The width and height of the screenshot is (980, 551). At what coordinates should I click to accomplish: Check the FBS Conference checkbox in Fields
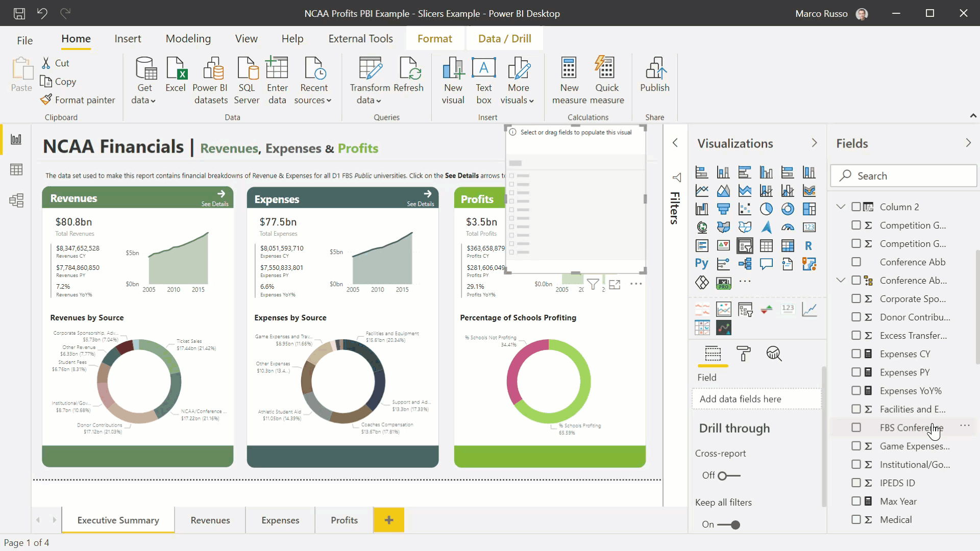855,427
